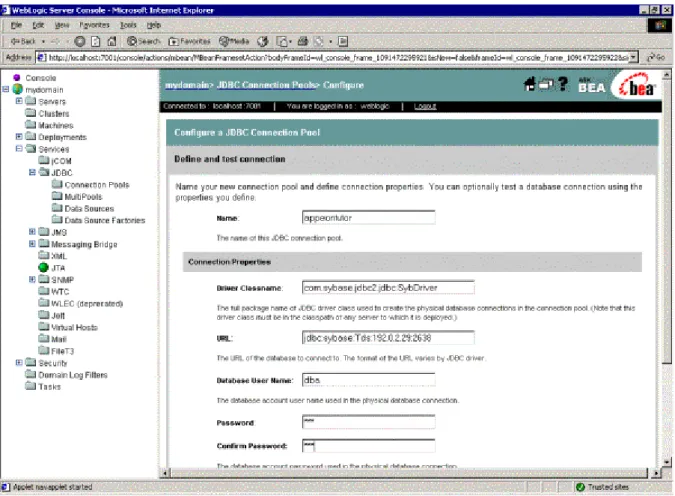Open the Search toolbar button

[x=143, y=41]
